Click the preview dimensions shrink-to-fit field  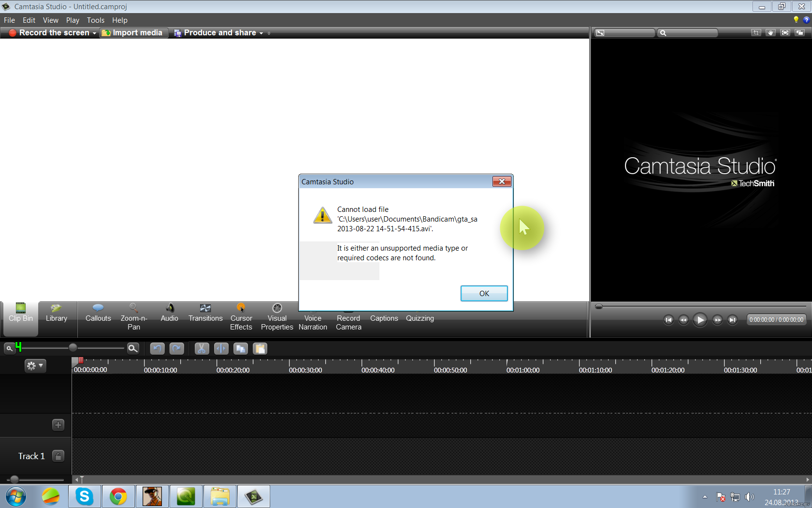[624, 33]
